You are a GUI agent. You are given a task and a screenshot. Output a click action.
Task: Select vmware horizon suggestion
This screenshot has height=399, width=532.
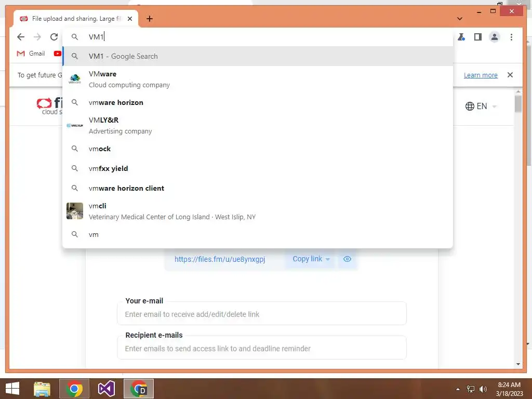258,102
